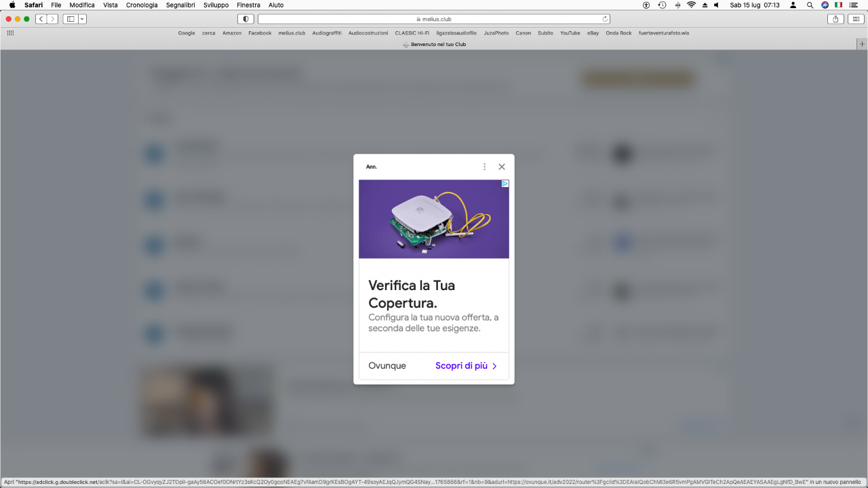Open the Audiograffiti bookmark

[327, 33]
